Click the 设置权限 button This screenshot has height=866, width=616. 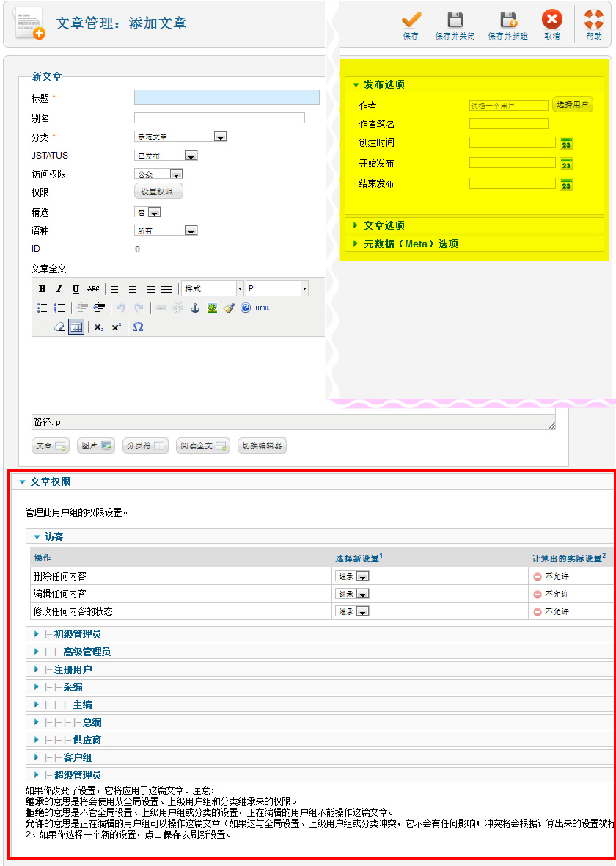[158, 192]
